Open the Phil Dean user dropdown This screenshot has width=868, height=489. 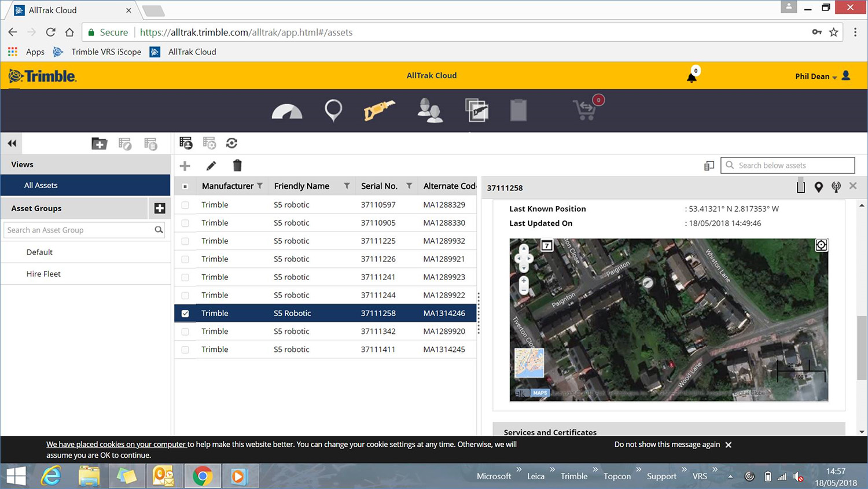822,76
